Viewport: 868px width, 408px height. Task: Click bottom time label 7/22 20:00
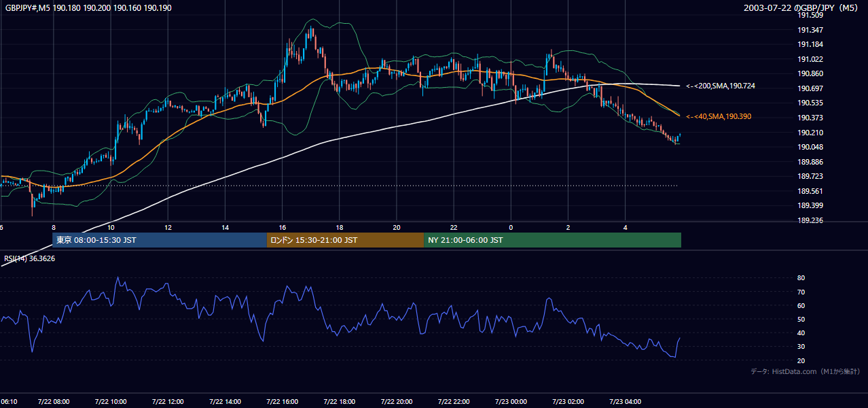pos(397,402)
